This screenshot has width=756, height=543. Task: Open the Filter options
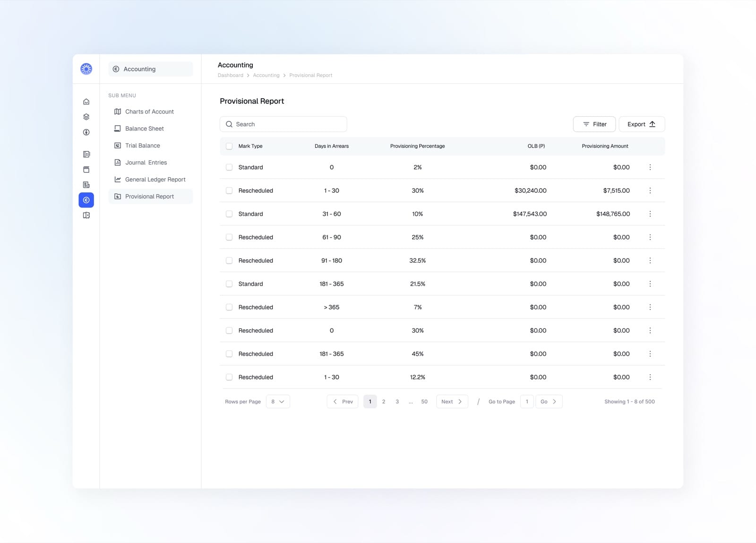tap(594, 124)
